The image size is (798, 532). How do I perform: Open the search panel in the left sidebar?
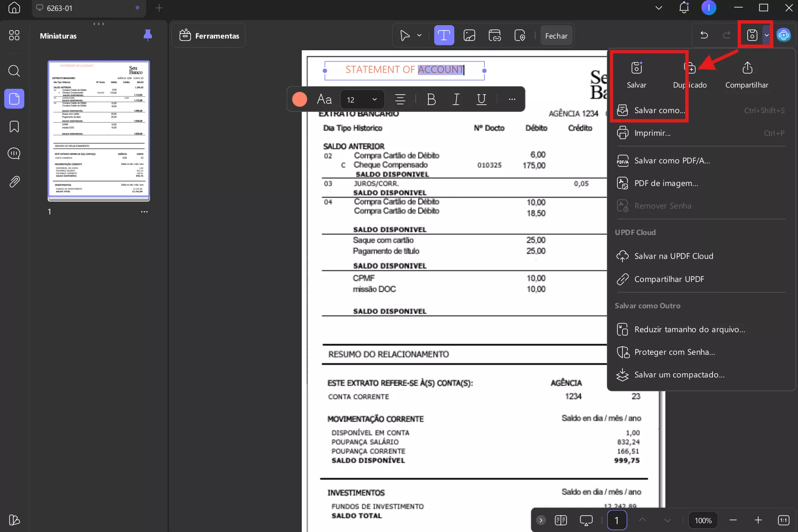pos(14,71)
